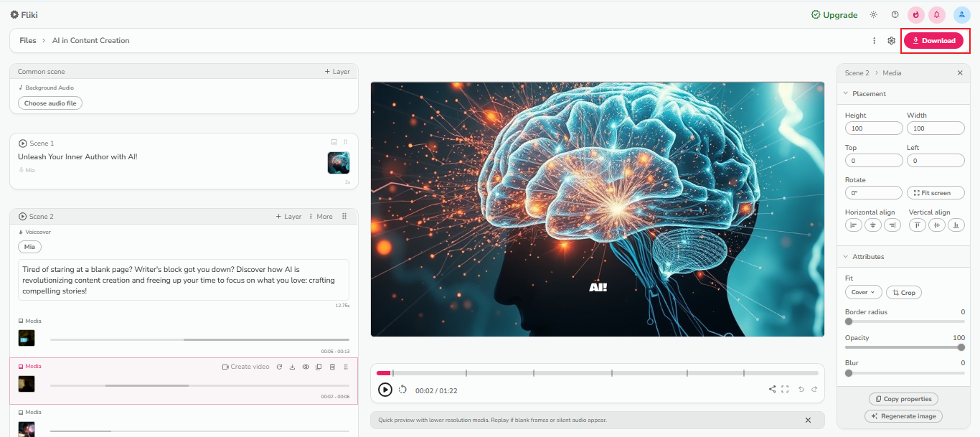Viewport: 980px width, 437px height.
Task: Share the video via share icon
Action: coord(772,389)
